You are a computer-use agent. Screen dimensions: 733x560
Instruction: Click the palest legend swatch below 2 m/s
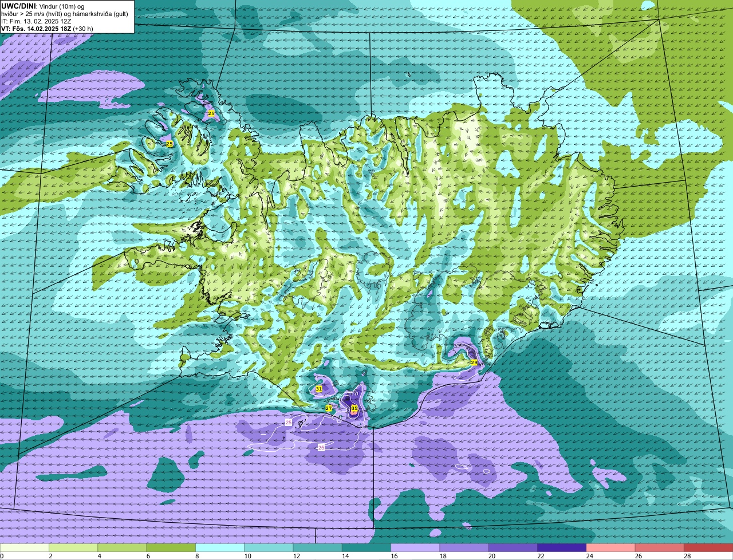25,547
